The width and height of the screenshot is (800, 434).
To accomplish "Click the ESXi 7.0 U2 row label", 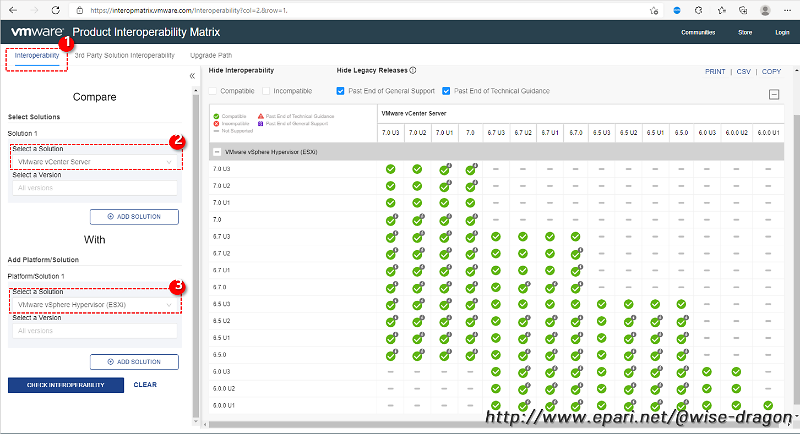I will (x=221, y=186).
